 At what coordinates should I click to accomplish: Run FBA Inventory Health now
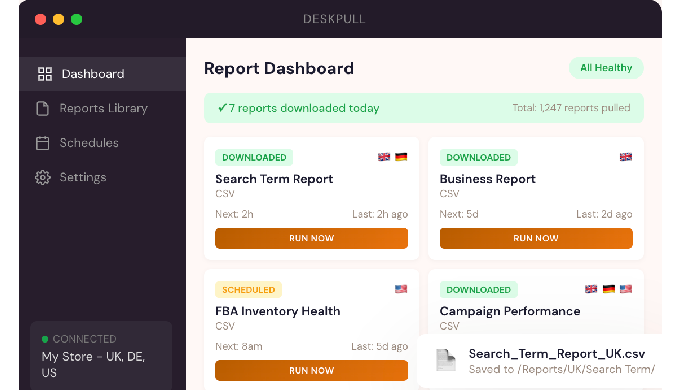311,370
